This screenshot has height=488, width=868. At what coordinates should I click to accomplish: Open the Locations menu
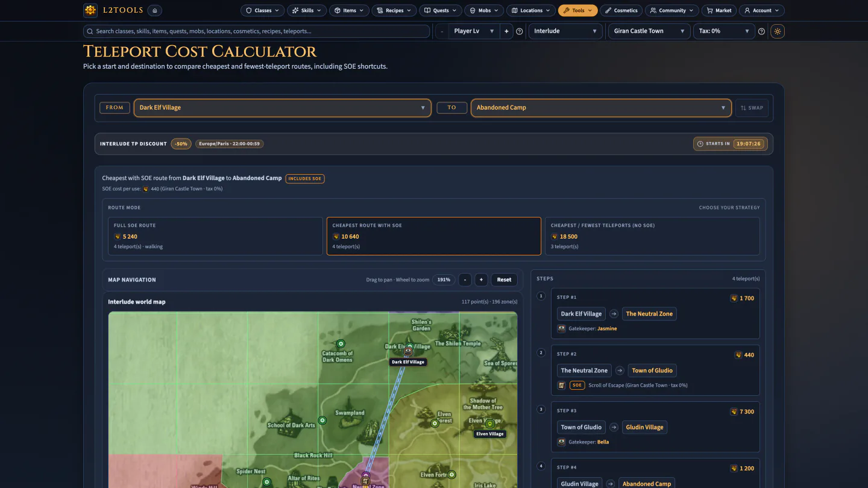(531, 10)
